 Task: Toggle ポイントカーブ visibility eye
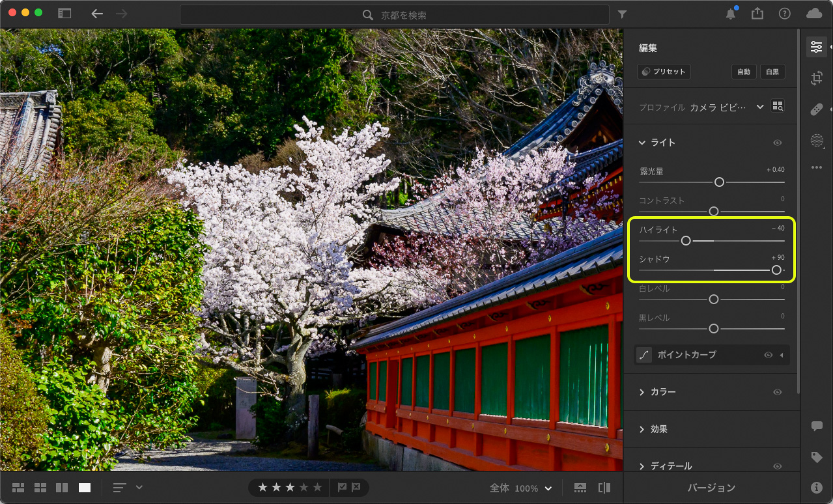pos(769,355)
